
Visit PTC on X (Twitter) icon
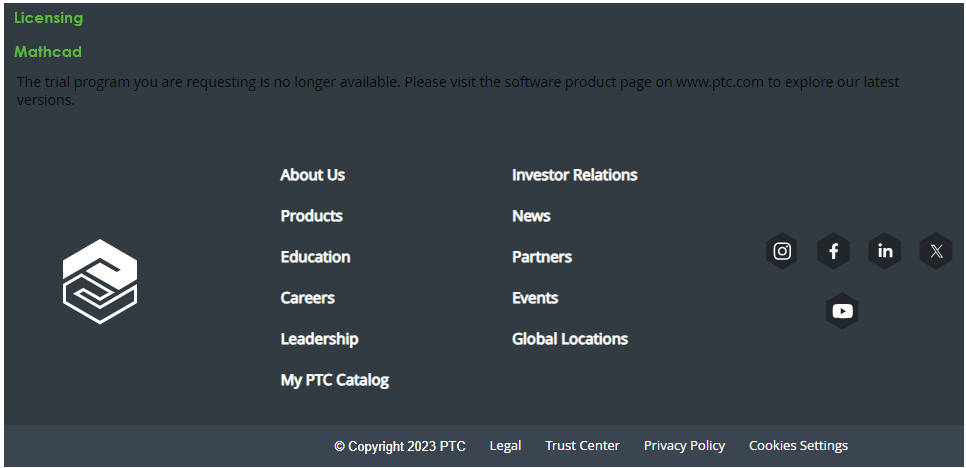pyautogui.click(x=936, y=251)
